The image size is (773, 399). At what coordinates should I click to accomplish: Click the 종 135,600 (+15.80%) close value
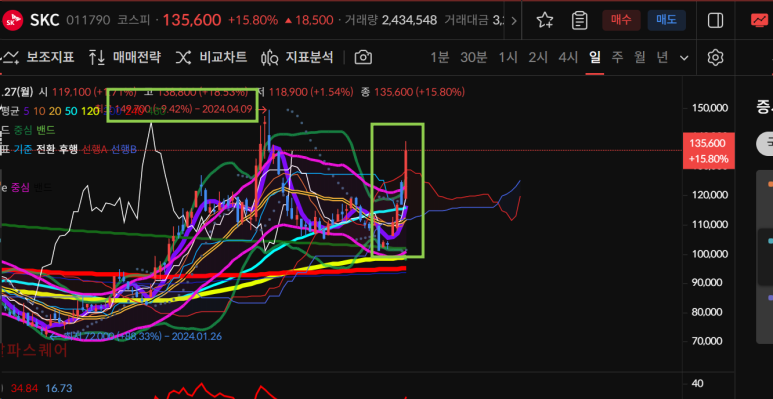click(412, 92)
